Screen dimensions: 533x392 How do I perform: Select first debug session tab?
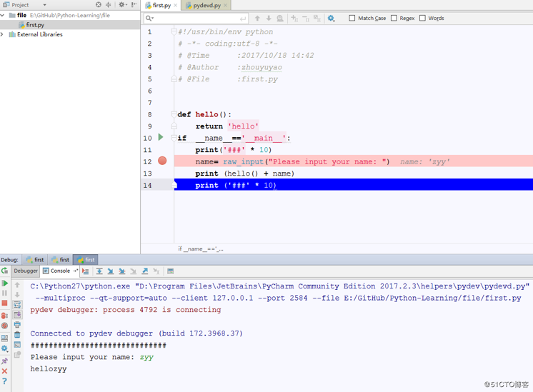(35, 260)
